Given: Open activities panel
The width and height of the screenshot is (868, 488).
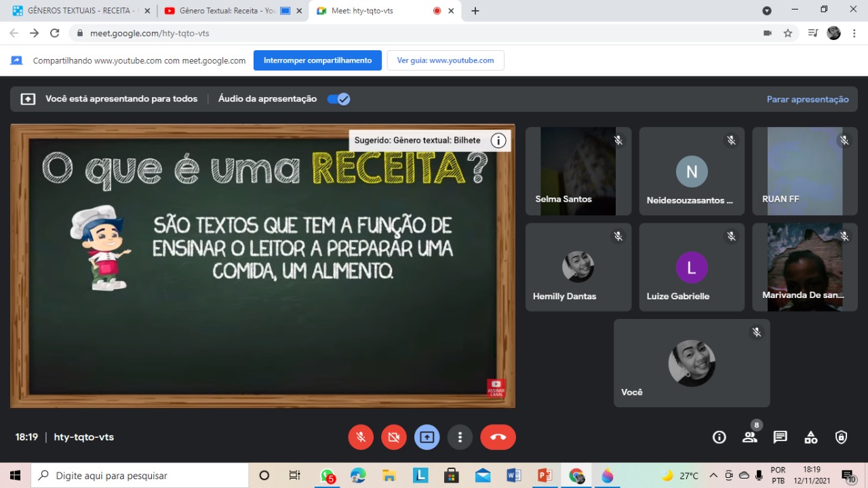Looking at the screenshot, I should pos(811,437).
